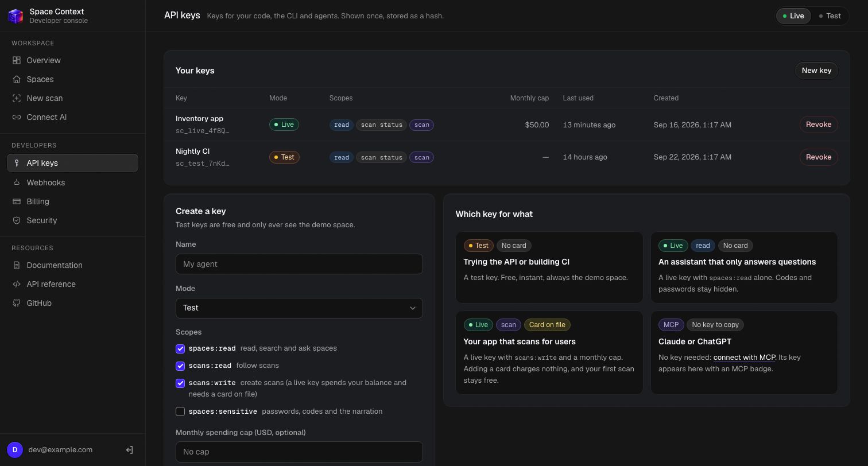Click the Monthly spending cap field
868x466 pixels.
tap(299, 452)
